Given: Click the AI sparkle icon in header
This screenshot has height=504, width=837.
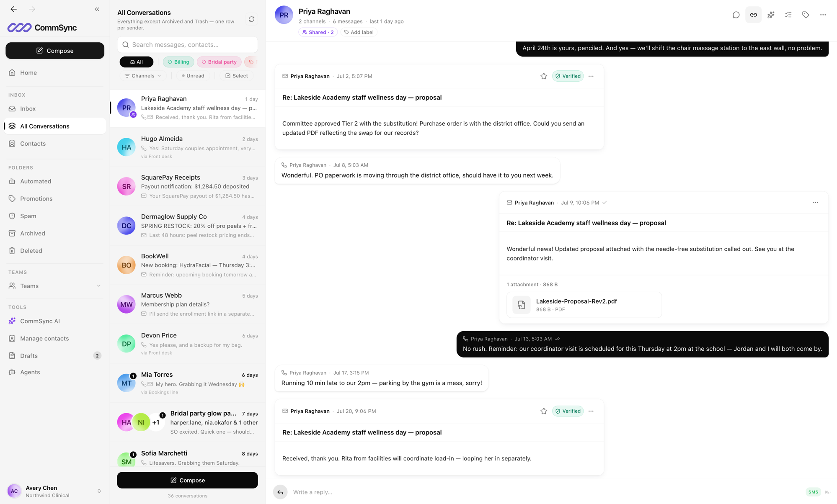Looking at the screenshot, I should pos(771,15).
